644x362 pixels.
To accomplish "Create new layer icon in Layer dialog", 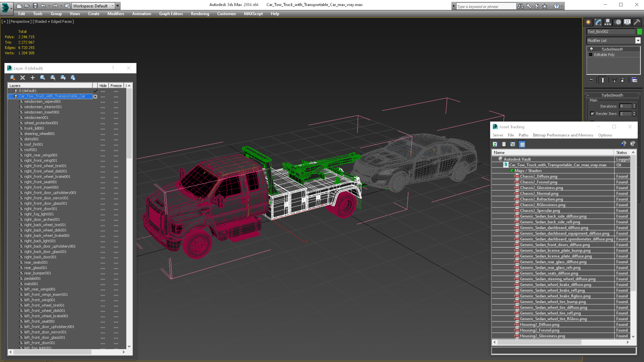I will pyautogui.click(x=12, y=78).
